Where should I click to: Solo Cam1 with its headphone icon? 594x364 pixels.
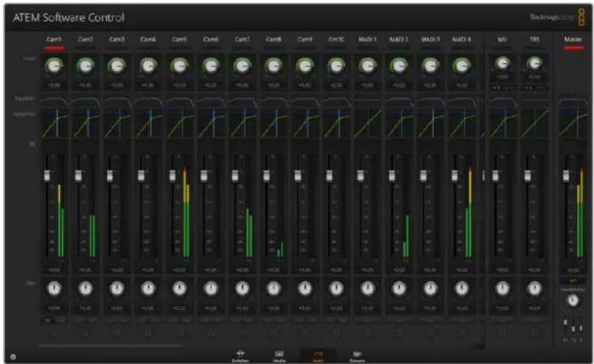coord(53,333)
